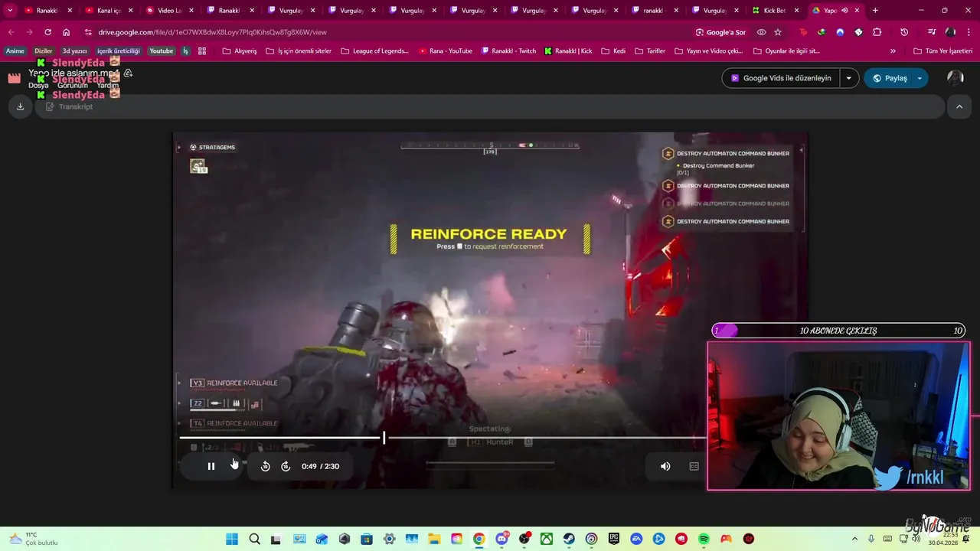Open Rana - YouTube bookmark

[x=446, y=51]
